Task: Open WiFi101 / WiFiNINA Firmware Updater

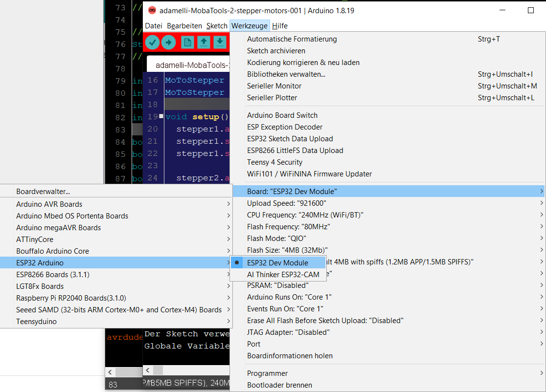Action: [388, 174]
